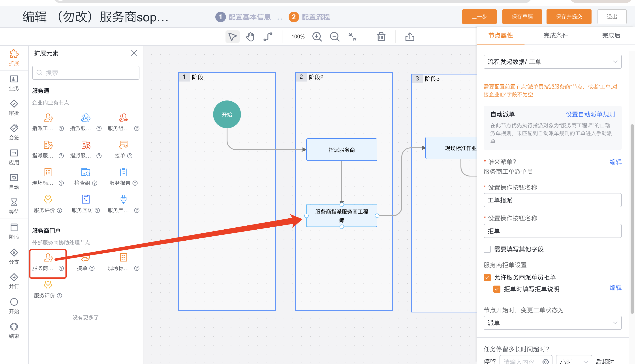Select the 开始 sidebar element

pos(14,306)
